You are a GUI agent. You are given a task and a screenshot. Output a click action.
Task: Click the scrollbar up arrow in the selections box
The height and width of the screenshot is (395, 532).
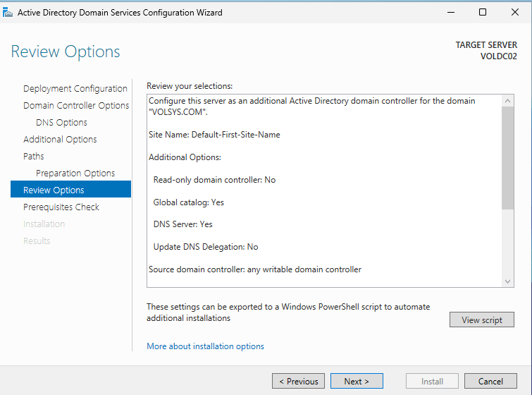tap(508, 101)
